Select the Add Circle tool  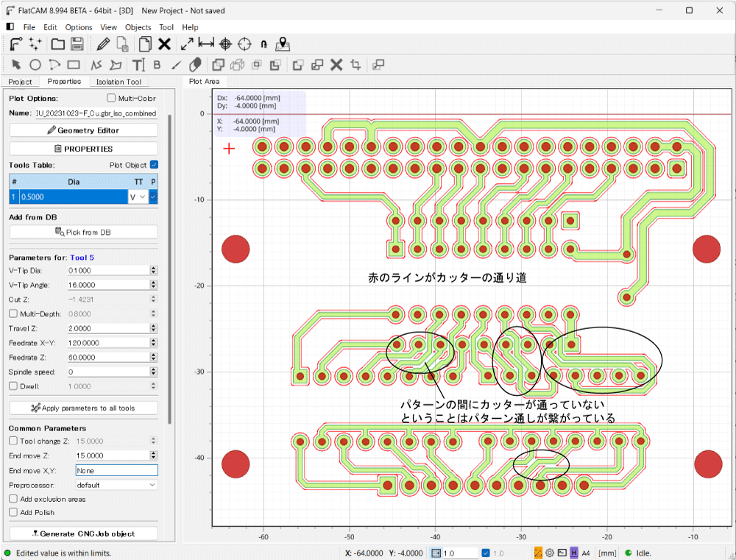[x=35, y=65]
